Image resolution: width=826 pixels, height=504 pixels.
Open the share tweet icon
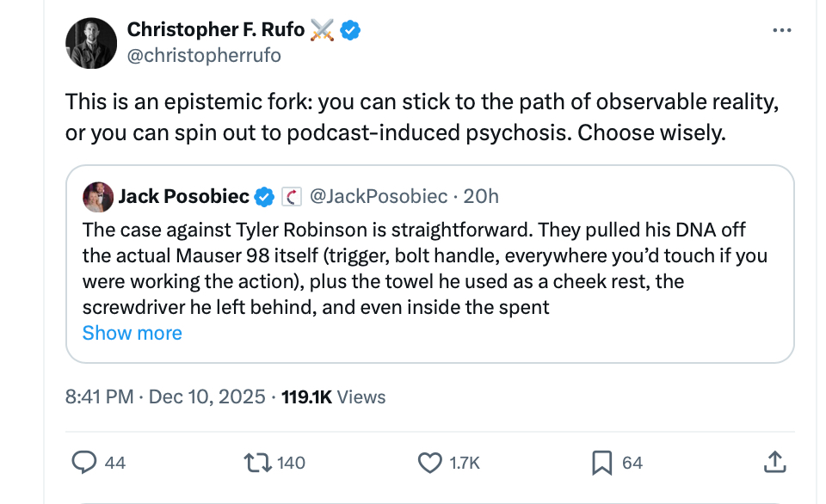[x=774, y=463]
